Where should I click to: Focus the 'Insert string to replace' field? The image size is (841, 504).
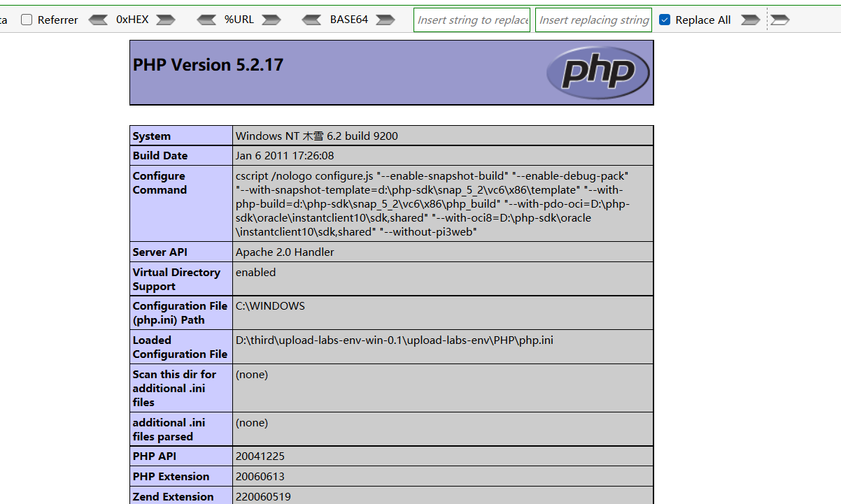click(472, 20)
